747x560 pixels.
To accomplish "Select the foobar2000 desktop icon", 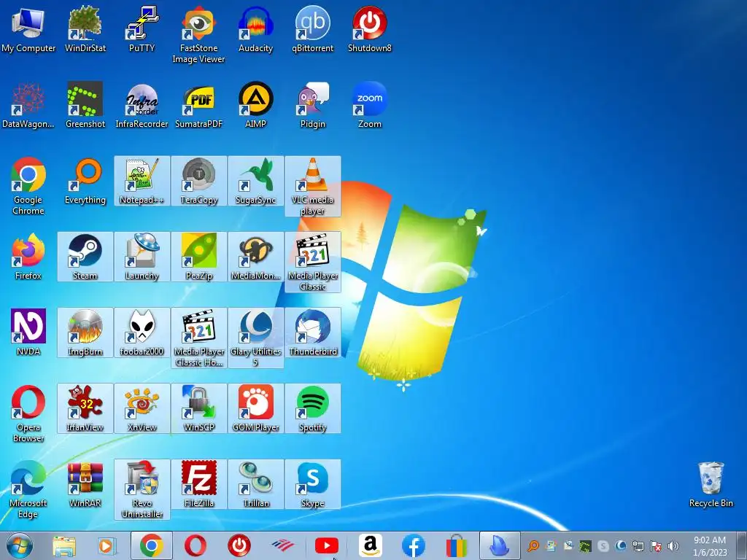I will (142, 332).
